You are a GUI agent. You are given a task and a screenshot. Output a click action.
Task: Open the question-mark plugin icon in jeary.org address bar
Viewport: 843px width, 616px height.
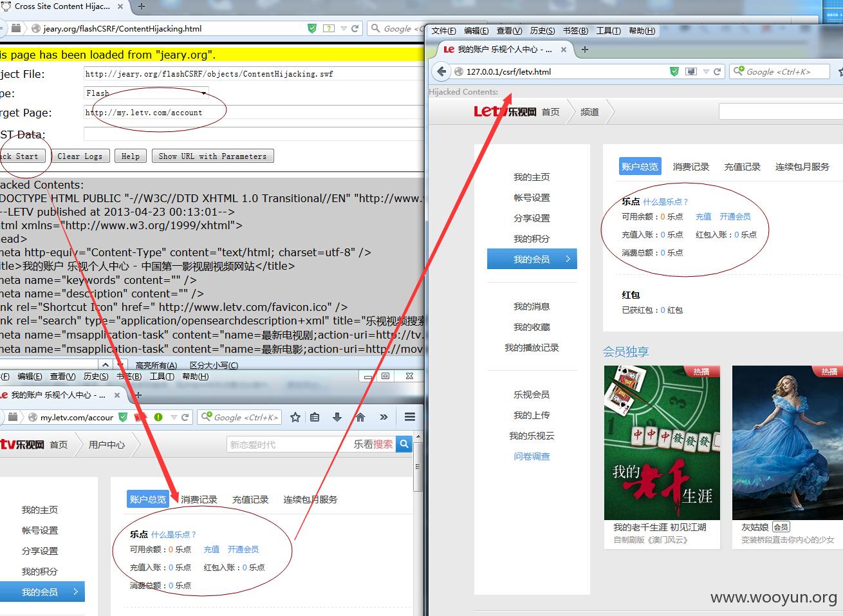(329, 28)
